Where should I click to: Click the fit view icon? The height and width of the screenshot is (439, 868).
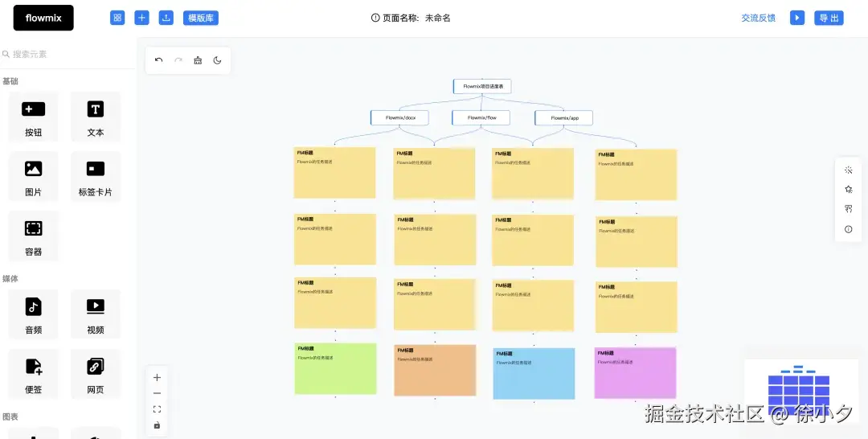pyautogui.click(x=157, y=409)
